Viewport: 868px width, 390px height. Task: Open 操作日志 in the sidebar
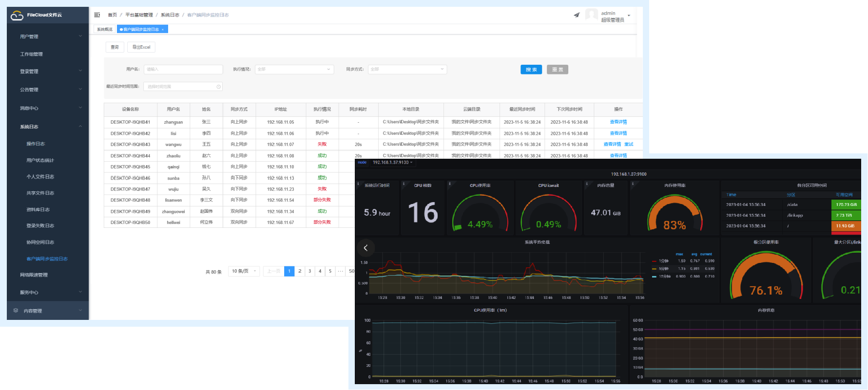pos(36,144)
